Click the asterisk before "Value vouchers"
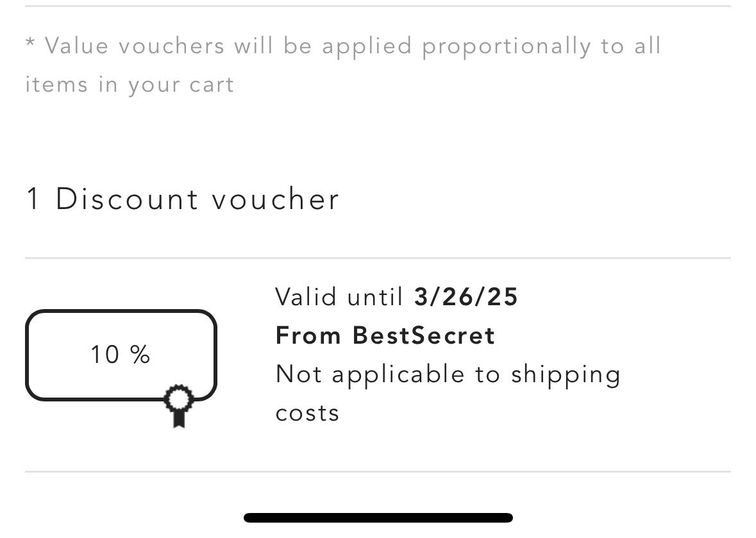This screenshot has width=756, height=538. point(29,44)
